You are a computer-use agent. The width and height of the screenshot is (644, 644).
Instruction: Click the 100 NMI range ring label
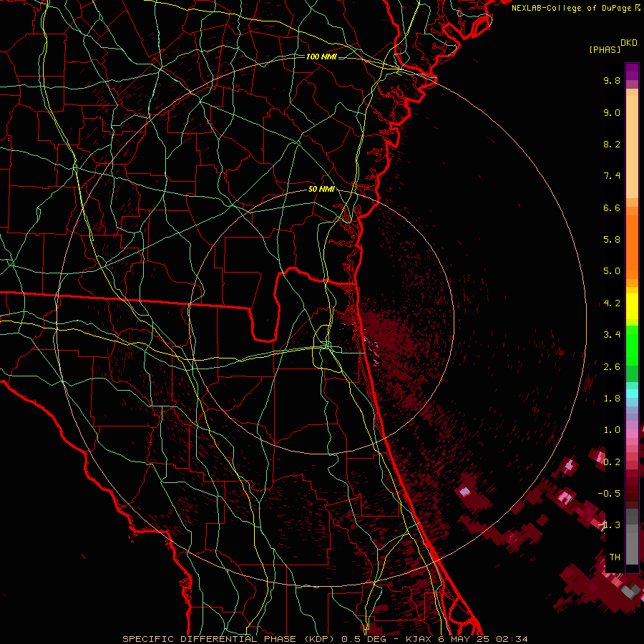point(321,57)
